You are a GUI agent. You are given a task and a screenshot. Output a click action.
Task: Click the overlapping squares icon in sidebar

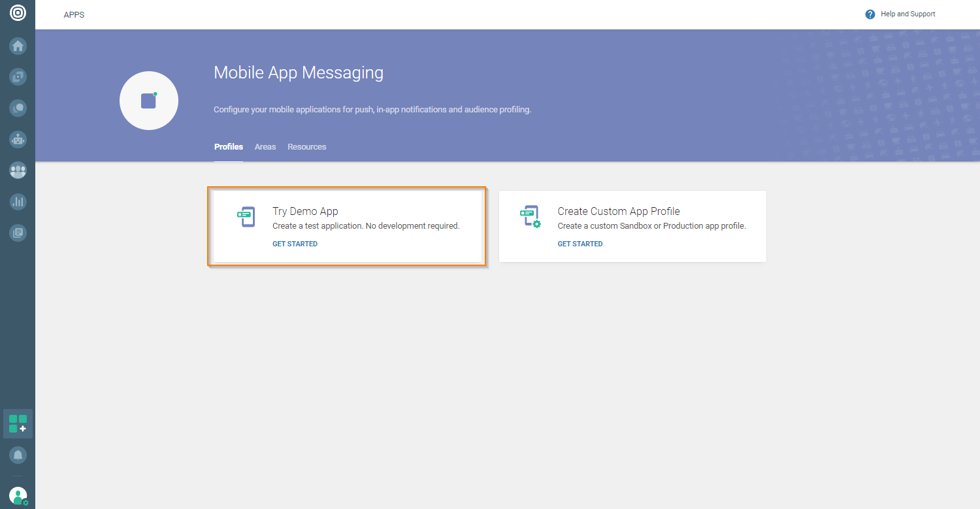(x=18, y=76)
